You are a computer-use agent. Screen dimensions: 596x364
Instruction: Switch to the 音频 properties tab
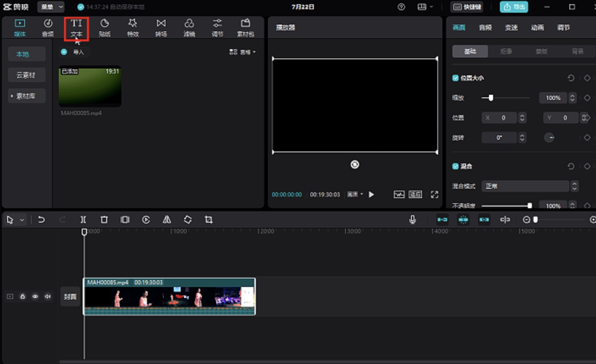485,28
